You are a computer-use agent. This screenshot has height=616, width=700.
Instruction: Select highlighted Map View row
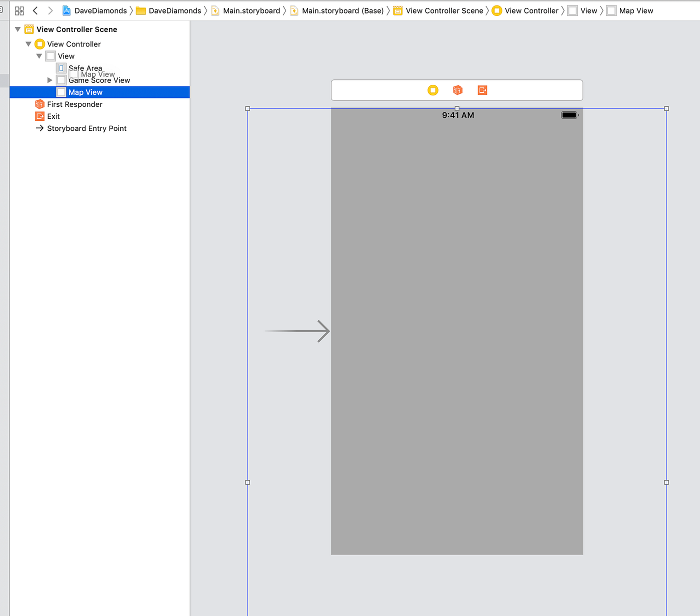99,92
